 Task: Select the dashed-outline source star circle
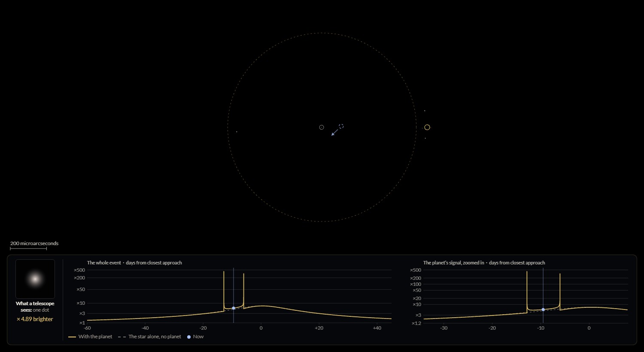(341, 126)
